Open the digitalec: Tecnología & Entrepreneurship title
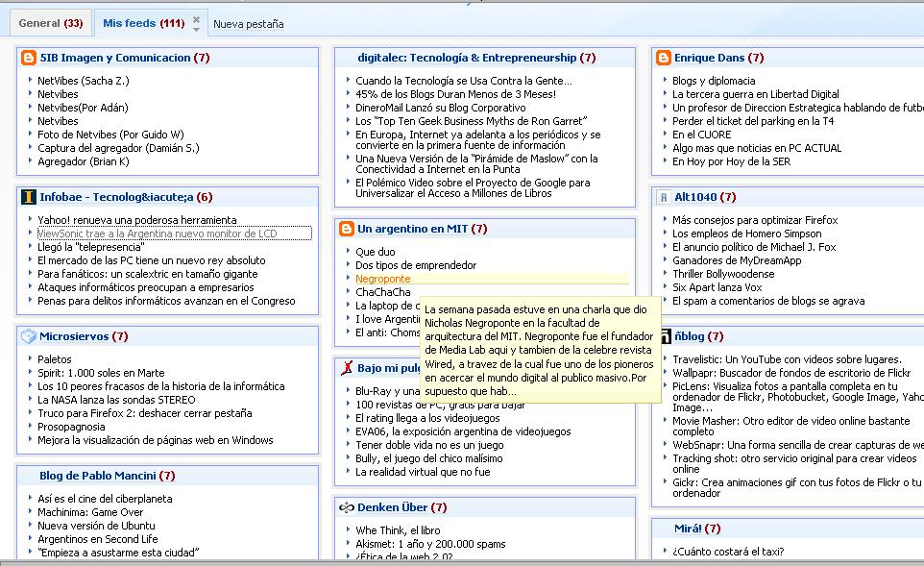This screenshot has width=924, height=566. [x=468, y=58]
